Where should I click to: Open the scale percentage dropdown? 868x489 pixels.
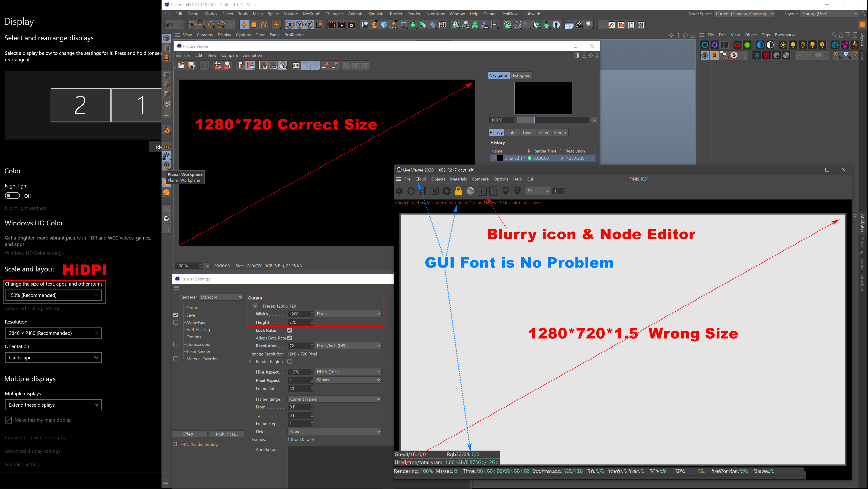[x=53, y=295]
